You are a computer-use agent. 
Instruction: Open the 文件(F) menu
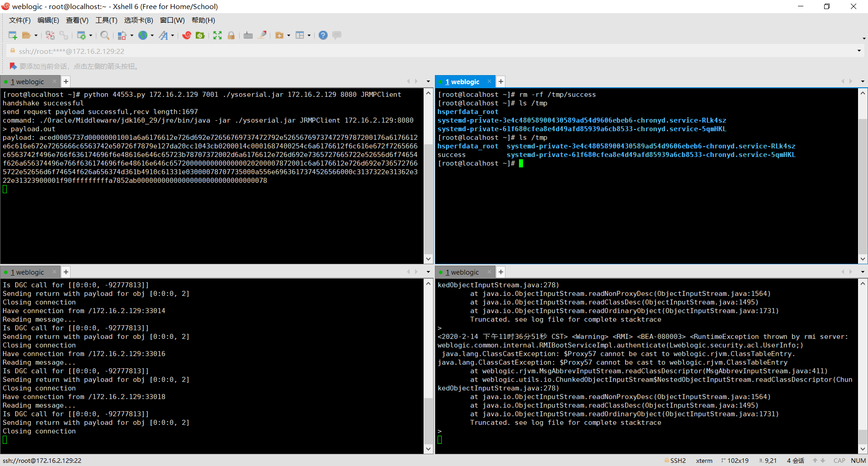point(20,20)
